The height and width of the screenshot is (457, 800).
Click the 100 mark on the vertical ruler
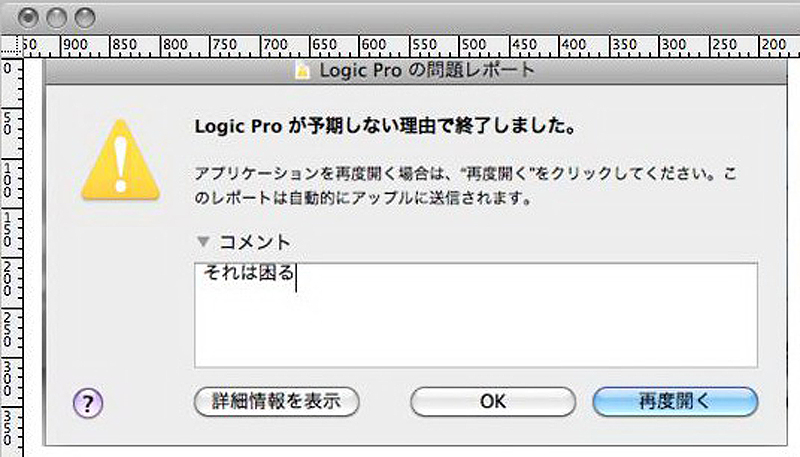click(8, 181)
